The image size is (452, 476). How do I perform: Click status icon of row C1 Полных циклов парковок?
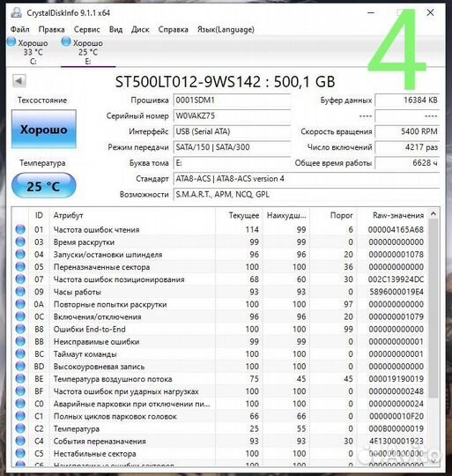(20, 416)
